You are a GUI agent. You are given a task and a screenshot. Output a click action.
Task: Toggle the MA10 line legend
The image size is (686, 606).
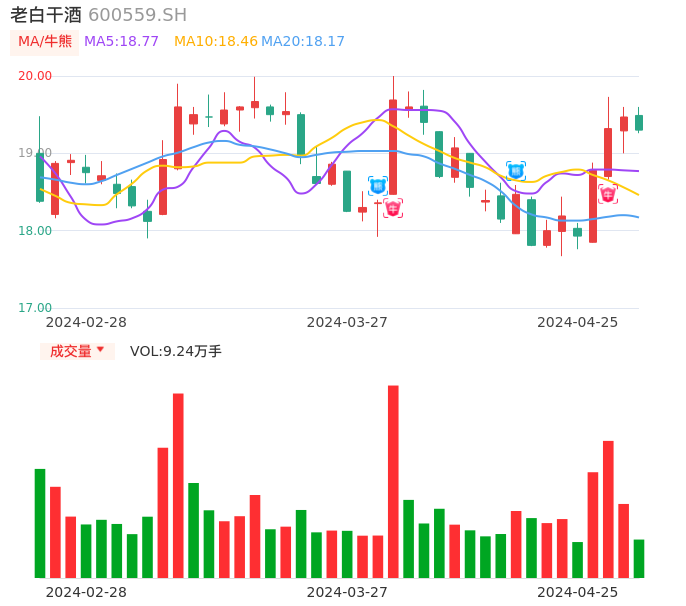click(x=215, y=42)
